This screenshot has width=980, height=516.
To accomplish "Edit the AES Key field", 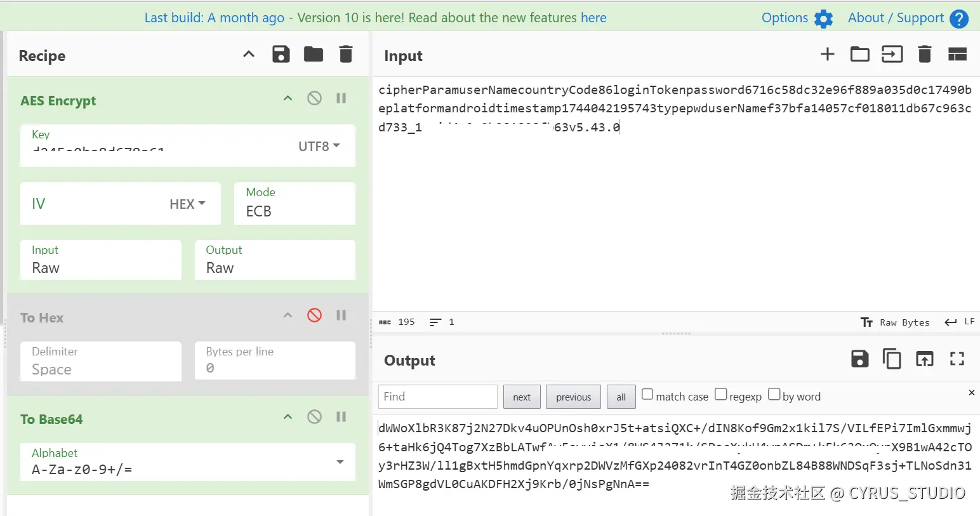I will pos(156,146).
